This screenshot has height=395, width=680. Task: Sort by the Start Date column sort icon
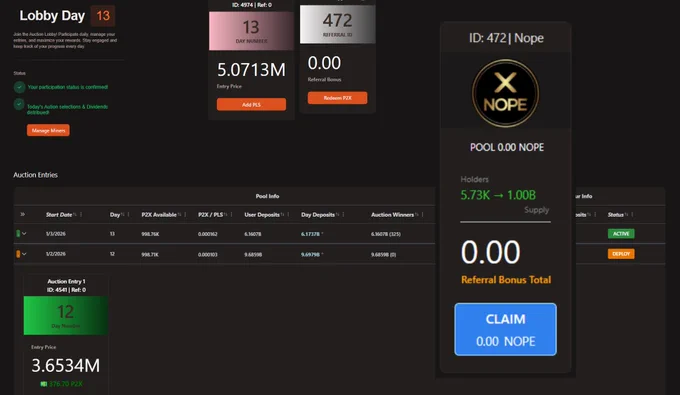coord(75,215)
